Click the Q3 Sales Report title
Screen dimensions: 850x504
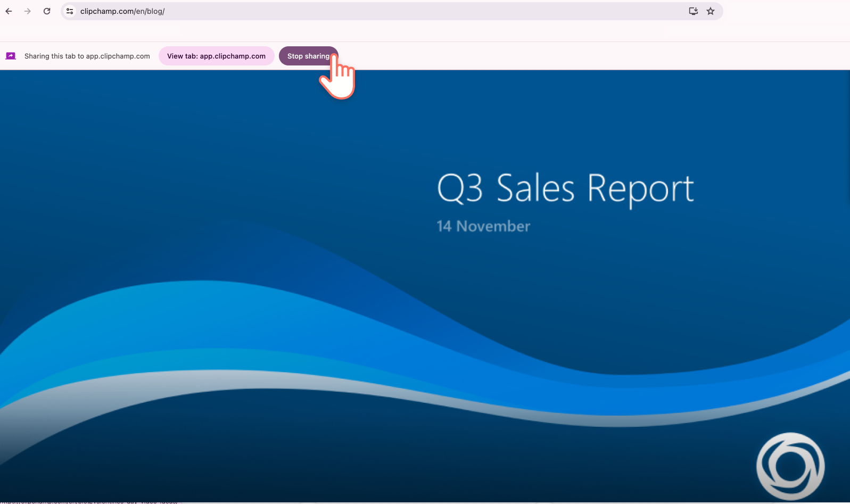point(565,188)
